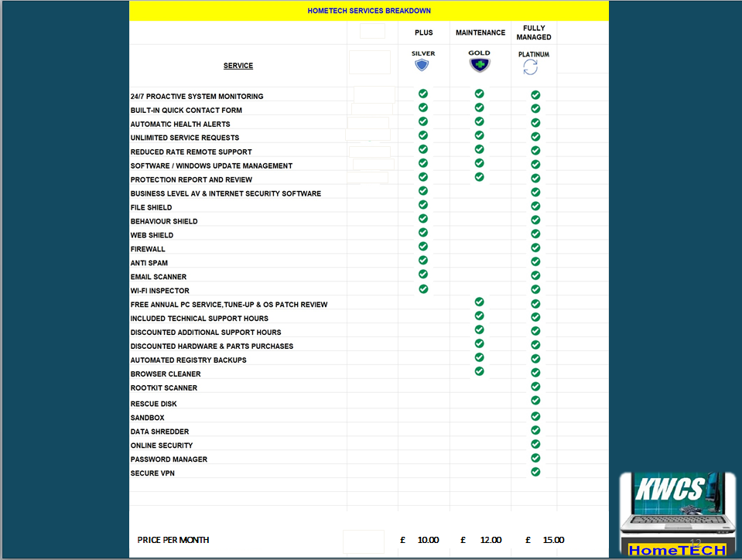Screen dimensions: 742x560
Task: Click the FULLY MANAGED column header
Action: coord(534,32)
